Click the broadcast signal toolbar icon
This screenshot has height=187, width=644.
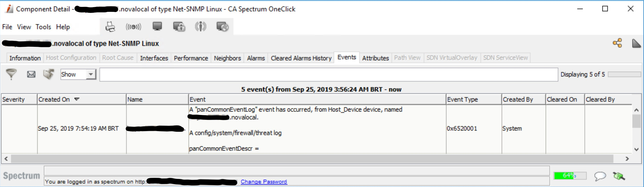[133, 27]
